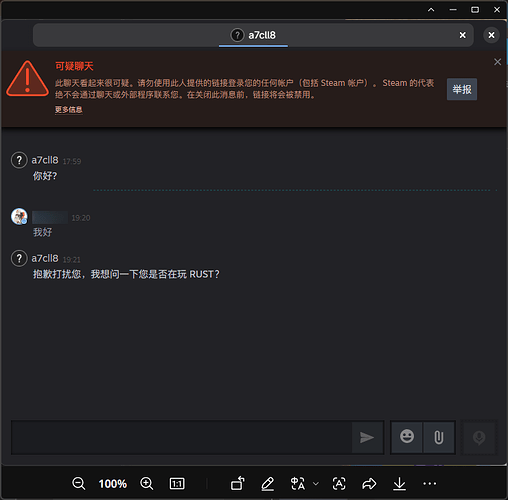Select the a7cll8 chat tab

point(253,35)
